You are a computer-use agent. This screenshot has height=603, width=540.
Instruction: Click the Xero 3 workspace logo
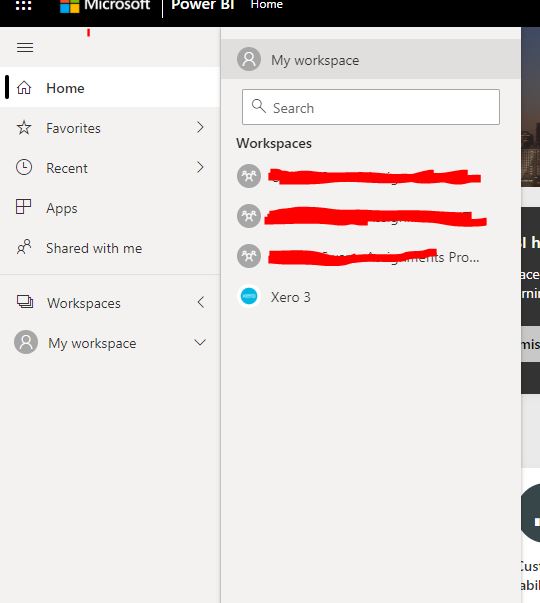tap(249, 296)
